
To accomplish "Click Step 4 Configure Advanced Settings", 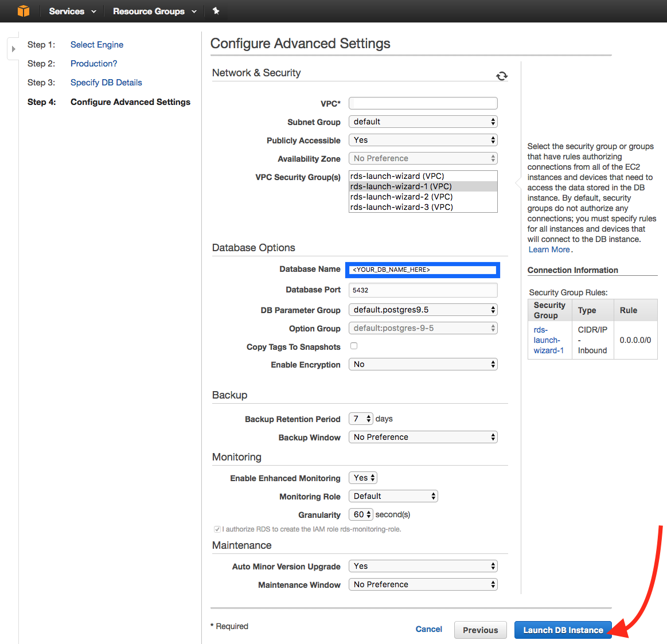I will [x=130, y=102].
